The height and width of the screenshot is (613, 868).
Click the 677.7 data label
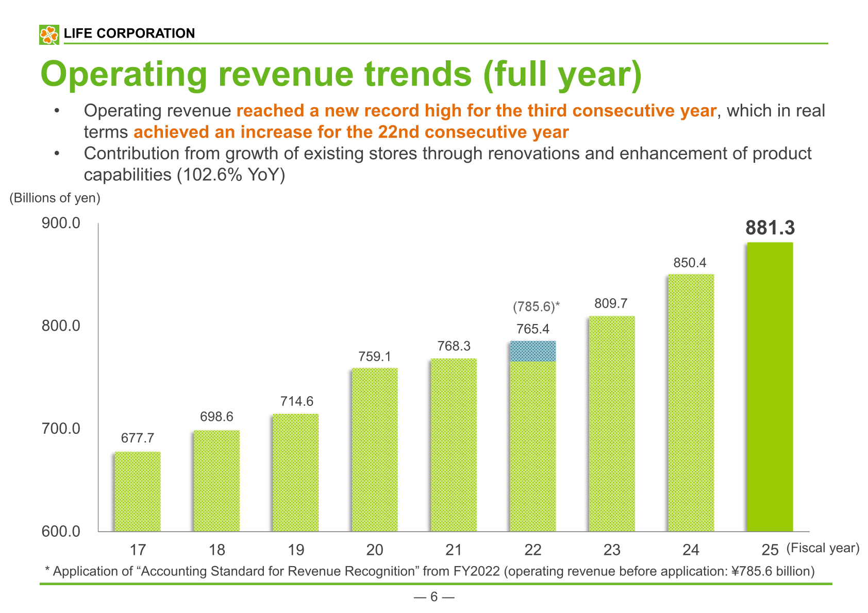pyautogui.click(x=138, y=438)
